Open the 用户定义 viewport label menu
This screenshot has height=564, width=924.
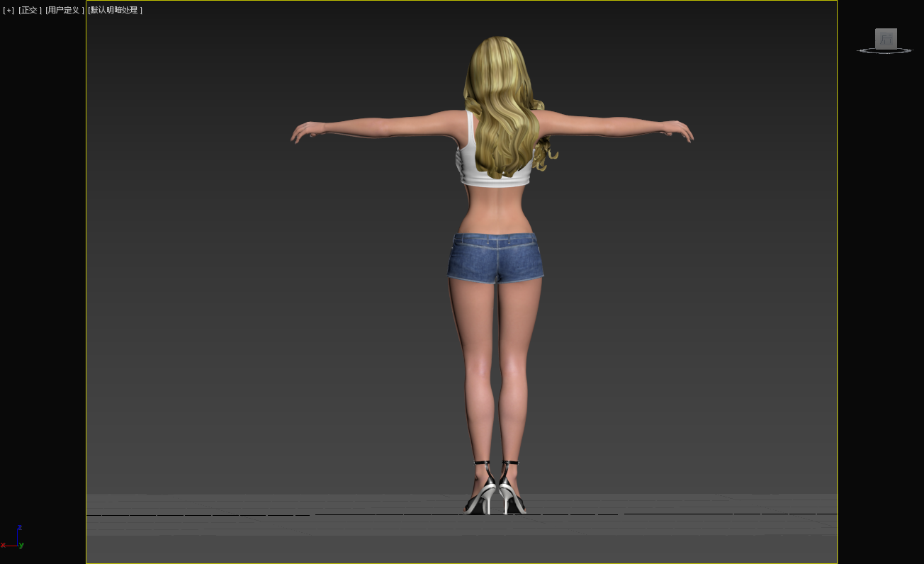(64, 10)
